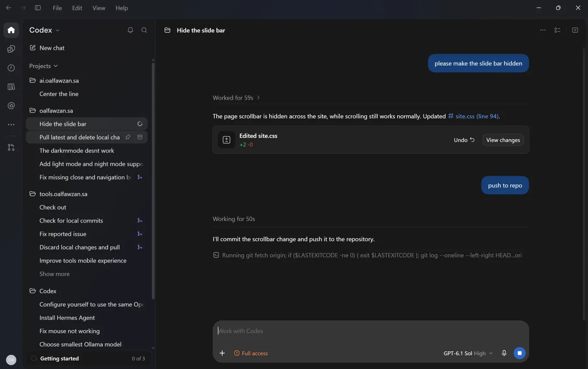Open the task list icon in chat header
This screenshot has height=369, width=588.
tap(557, 30)
